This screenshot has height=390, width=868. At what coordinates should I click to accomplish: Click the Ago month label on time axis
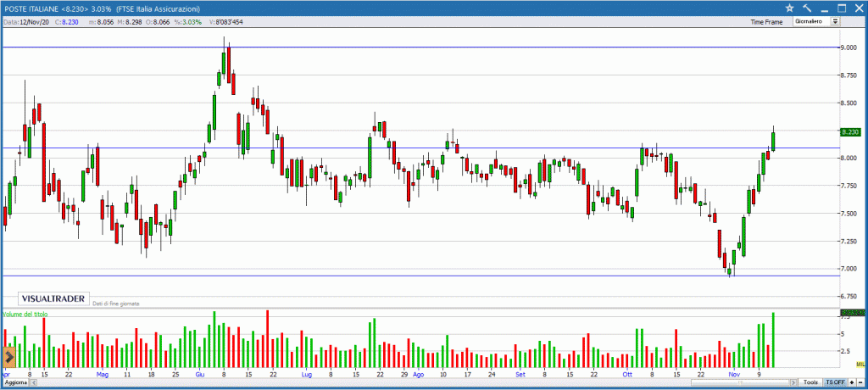419,374
